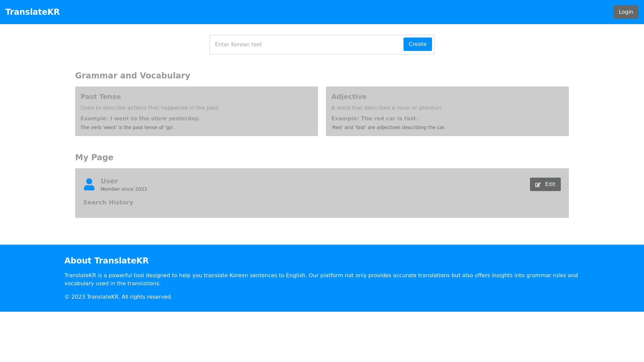Click the Search History heading
Image resolution: width=644 pixels, height=362 pixels.
(108, 202)
